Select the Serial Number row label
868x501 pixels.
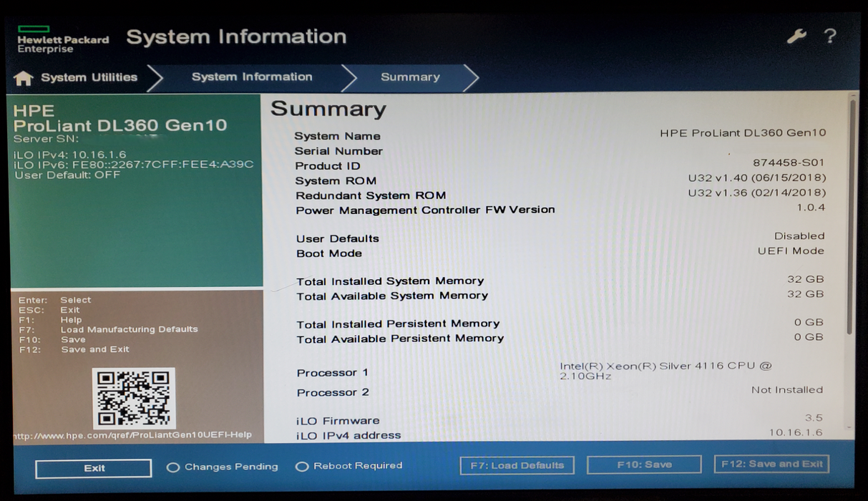click(x=338, y=151)
